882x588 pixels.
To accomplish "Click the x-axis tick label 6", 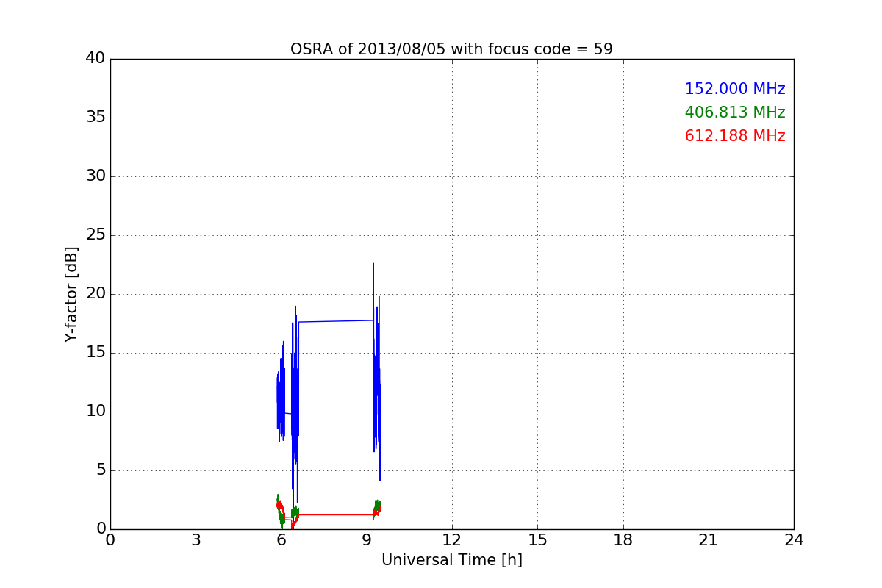I will pos(282,540).
